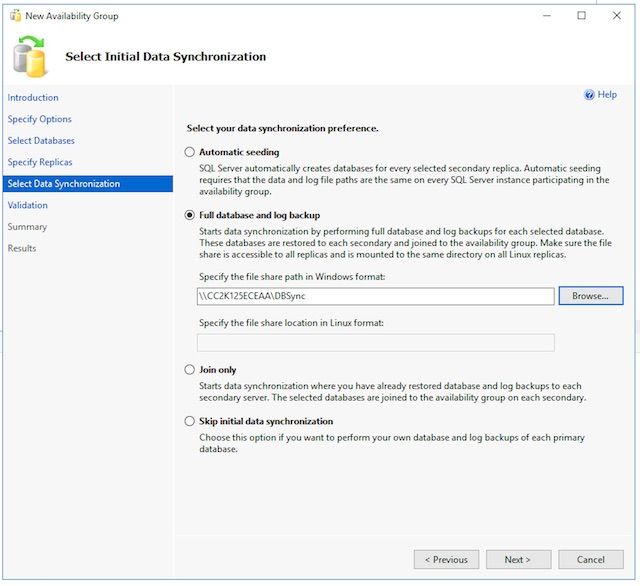Open the Select Data Synchronization step

[88, 184]
